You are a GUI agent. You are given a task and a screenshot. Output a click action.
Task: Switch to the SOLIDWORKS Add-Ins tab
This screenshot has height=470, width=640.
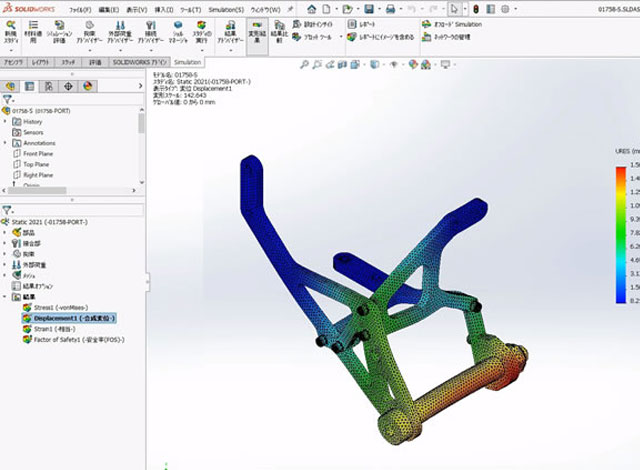point(140,62)
